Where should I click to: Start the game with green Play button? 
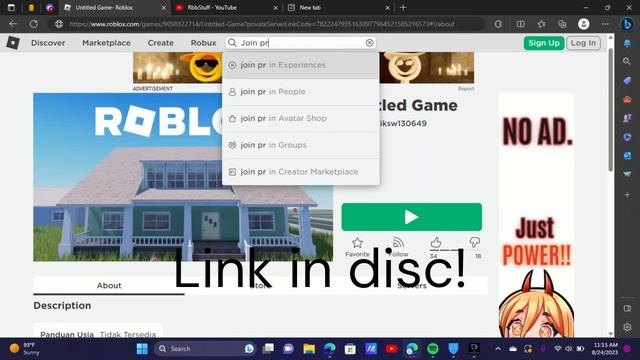coord(411,217)
